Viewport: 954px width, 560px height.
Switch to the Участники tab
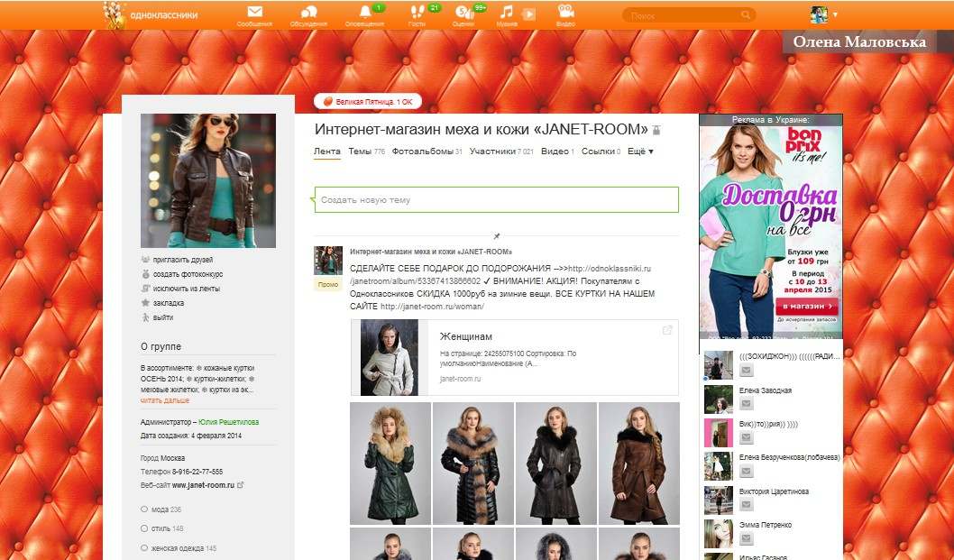coord(501,151)
